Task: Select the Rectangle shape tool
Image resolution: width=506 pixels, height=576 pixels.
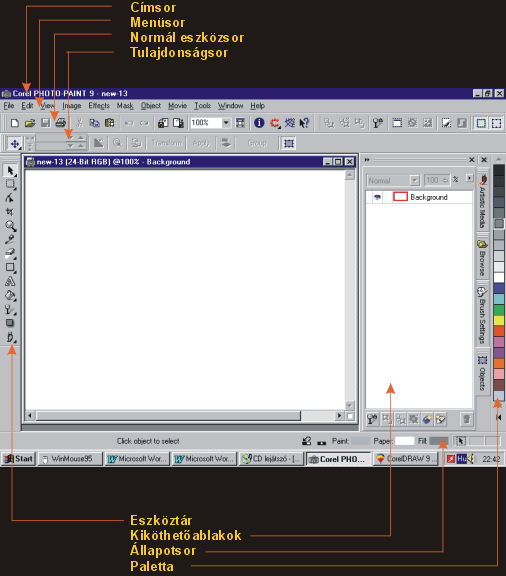Action: click(x=10, y=267)
